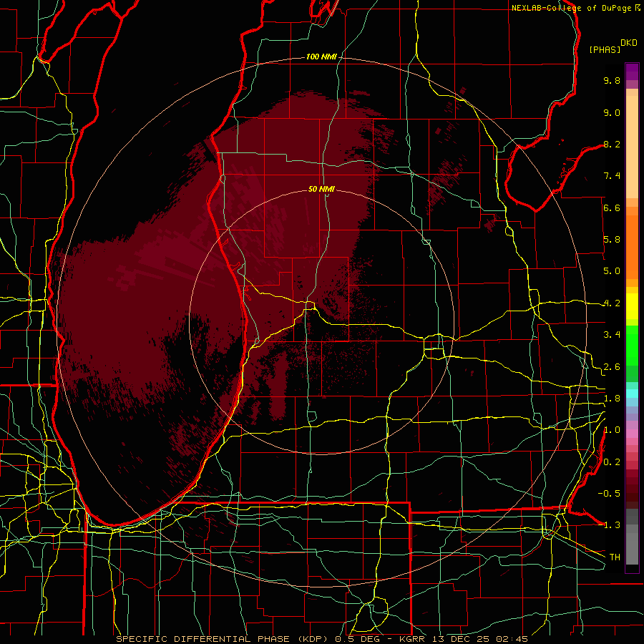Click the [PHAS] label above the color scale
This screenshot has width=644, height=644.
coord(605,49)
